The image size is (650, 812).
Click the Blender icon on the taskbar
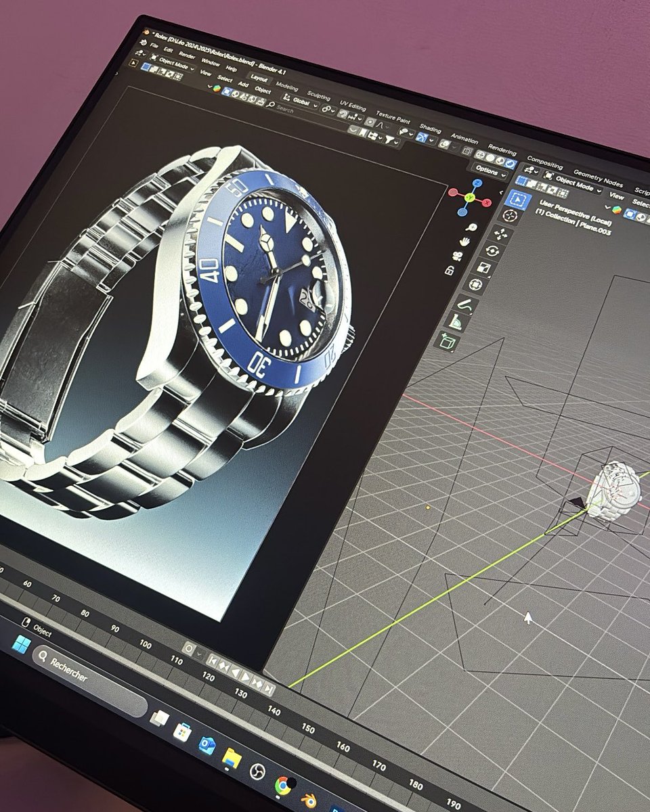coord(309,800)
